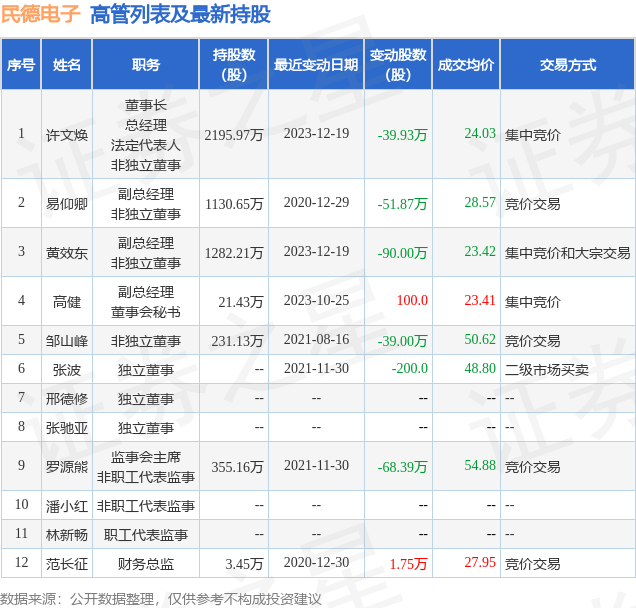The height and width of the screenshot is (608, 636).
Task: Click the name 邹山峰
Action: tap(67, 341)
